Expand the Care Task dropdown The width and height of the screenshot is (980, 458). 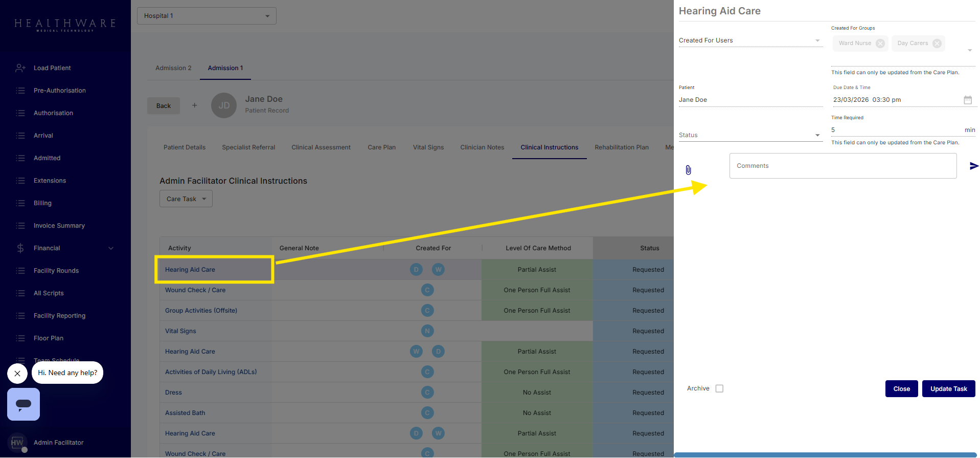pos(186,199)
